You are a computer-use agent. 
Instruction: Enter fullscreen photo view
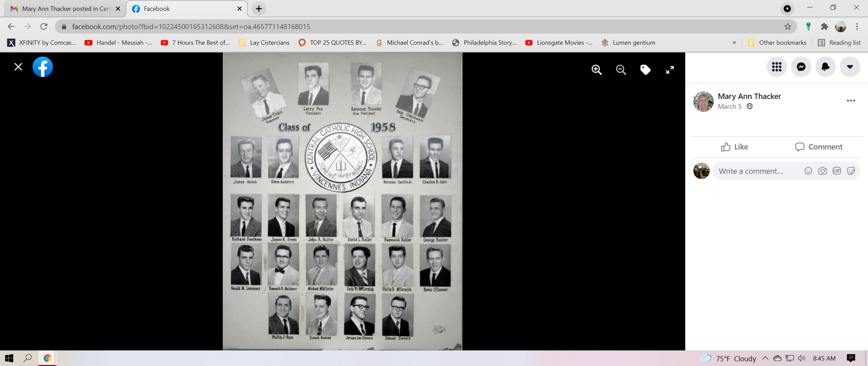(x=670, y=70)
